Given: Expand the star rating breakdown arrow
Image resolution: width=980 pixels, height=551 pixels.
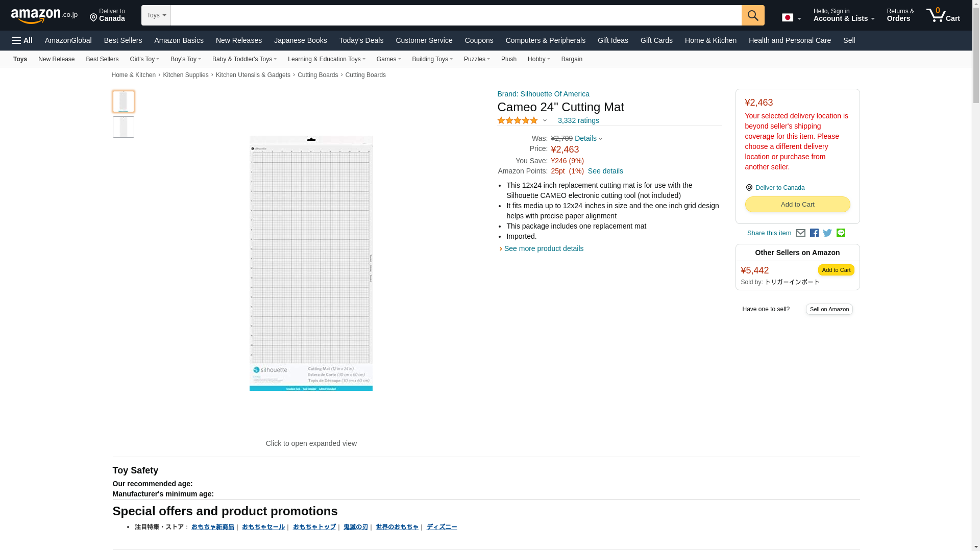Looking at the screenshot, I should coord(545,121).
